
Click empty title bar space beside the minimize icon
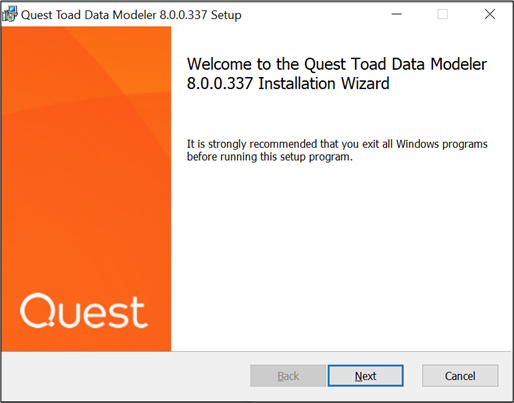coord(317,15)
